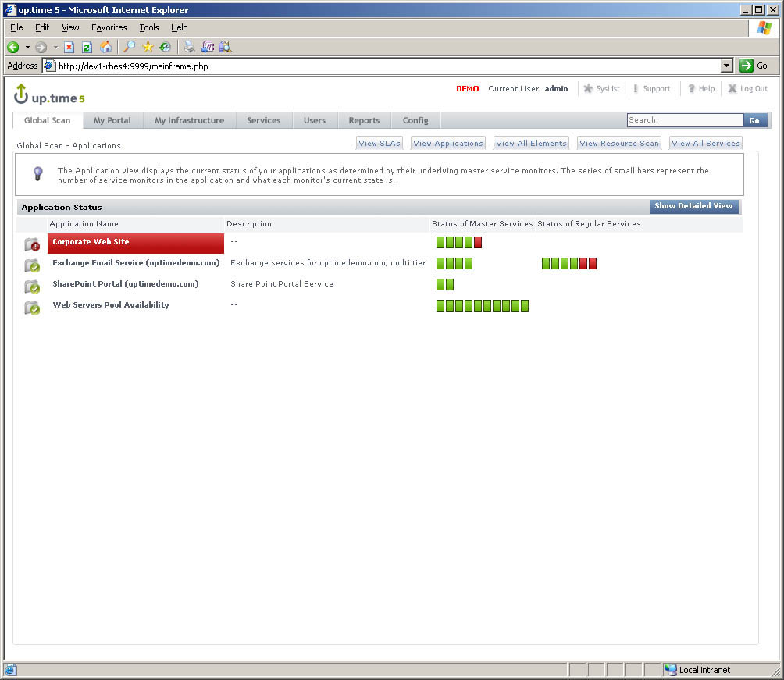Open the address bar dropdown arrow
784x680 pixels.
click(727, 66)
